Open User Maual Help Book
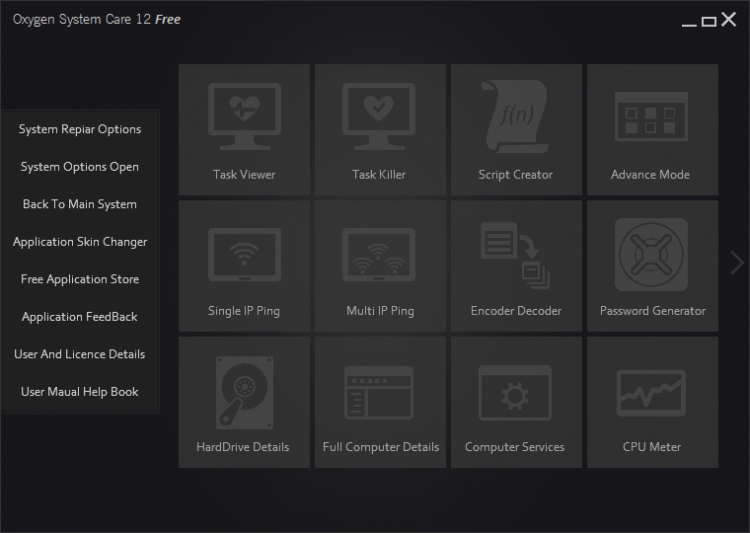The image size is (750, 533). [x=80, y=392]
